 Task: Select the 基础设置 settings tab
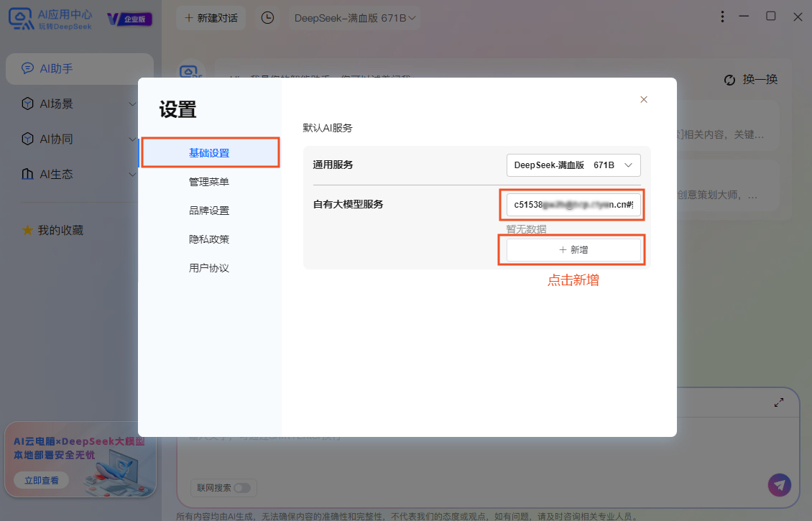(210, 153)
